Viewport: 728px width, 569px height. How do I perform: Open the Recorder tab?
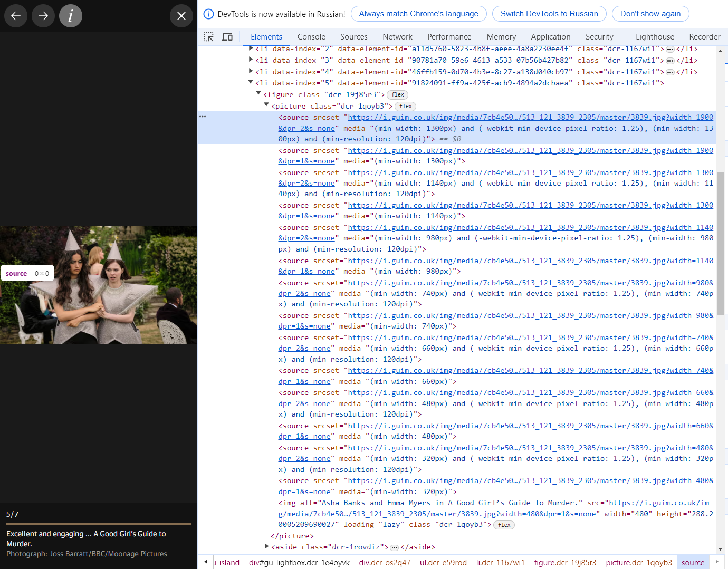705,37
